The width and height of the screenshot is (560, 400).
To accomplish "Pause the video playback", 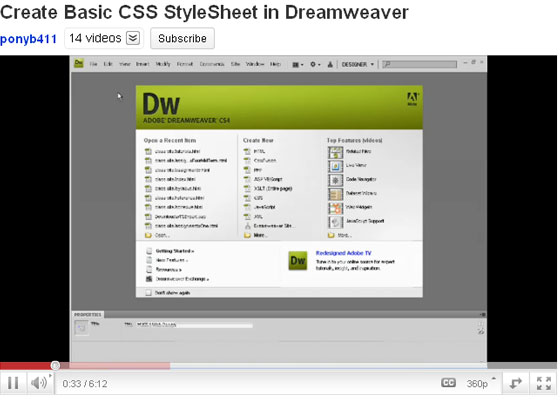I will [x=13, y=383].
